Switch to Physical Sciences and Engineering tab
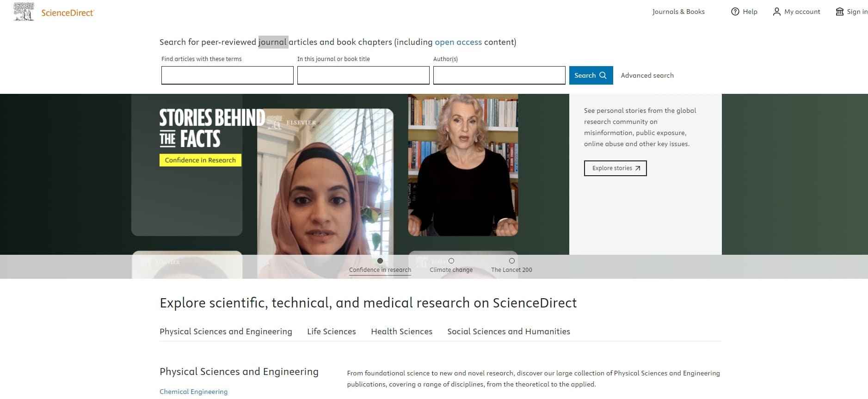This screenshot has height=399, width=868. tap(226, 331)
